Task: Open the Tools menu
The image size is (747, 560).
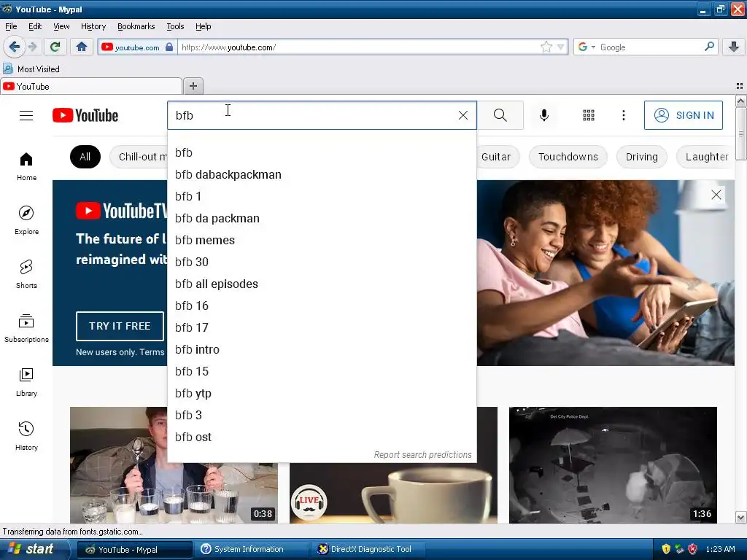Action: click(x=175, y=26)
